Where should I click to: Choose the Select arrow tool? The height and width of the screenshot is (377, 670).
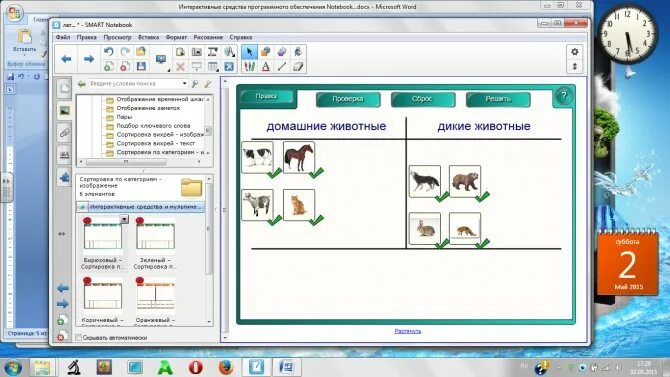click(249, 52)
